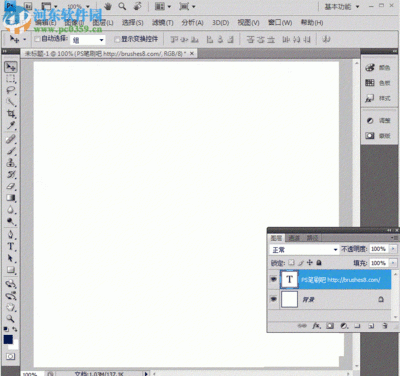Select the Horizontal Type tool
Image resolution: width=400 pixels, height=376 pixels.
pyautogui.click(x=11, y=247)
